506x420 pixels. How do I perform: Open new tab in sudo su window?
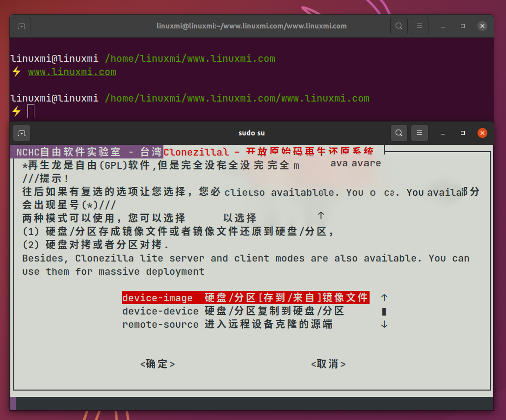coord(22,133)
